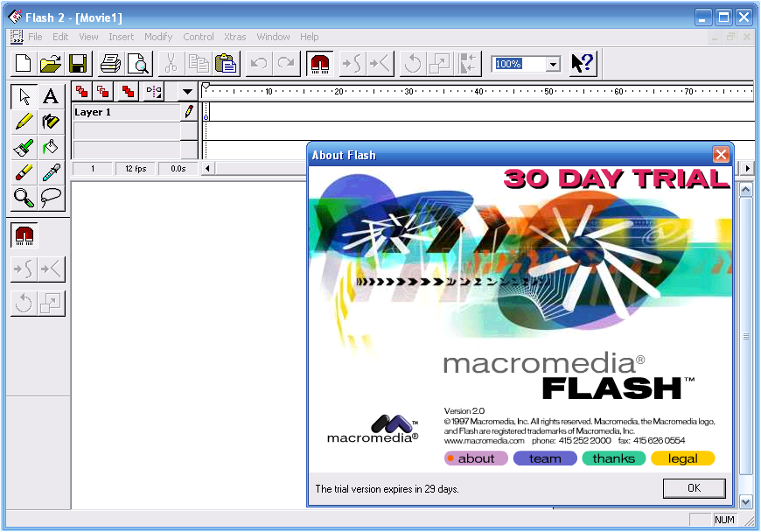
Task: Cut selection with the scissors icon
Action: pyautogui.click(x=171, y=64)
